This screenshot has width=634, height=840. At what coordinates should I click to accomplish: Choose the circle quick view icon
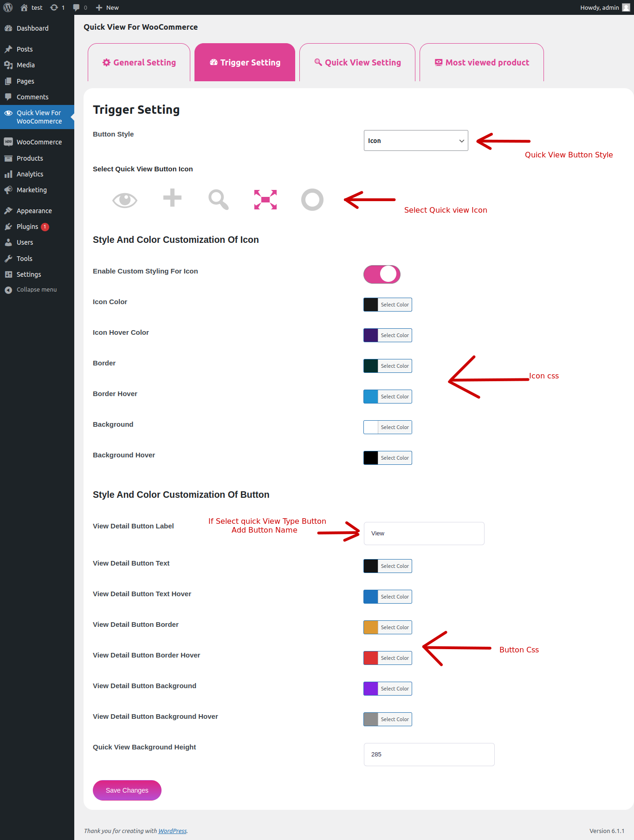point(312,200)
